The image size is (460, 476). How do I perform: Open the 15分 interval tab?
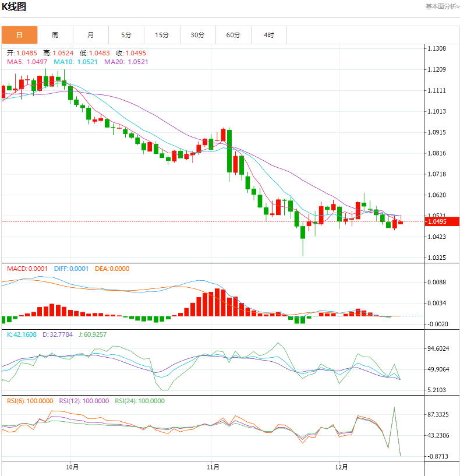pos(162,35)
